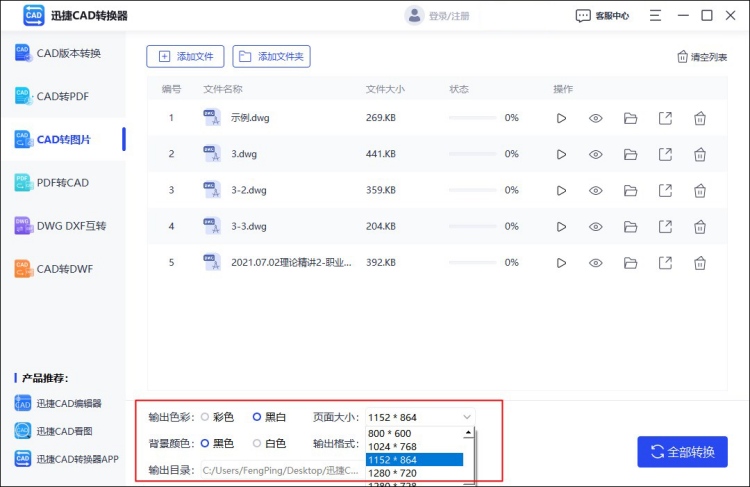Open PDF转CAD in sidebar
Image resolution: width=750 pixels, height=487 pixels.
pos(63,182)
